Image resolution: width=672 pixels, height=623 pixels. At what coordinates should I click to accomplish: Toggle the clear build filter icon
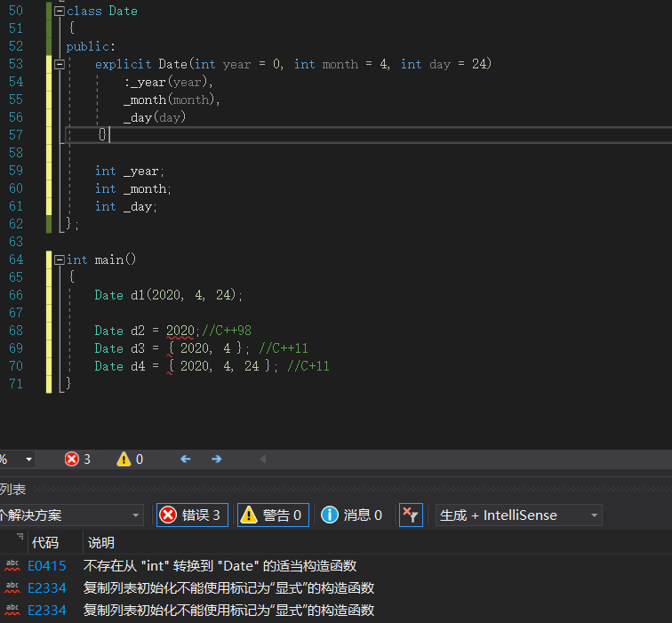point(411,515)
